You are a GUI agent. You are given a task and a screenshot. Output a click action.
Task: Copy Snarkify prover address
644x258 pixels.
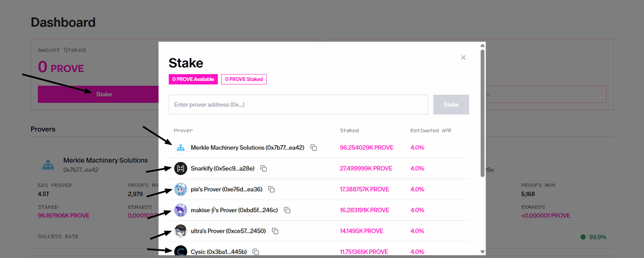pyautogui.click(x=264, y=168)
